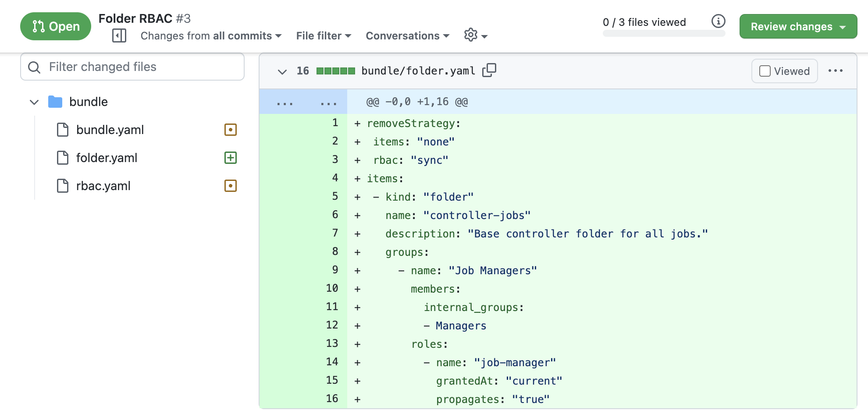
Task: Collapse the folder.yaml diff with the chevron
Action: [x=282, y=71]
